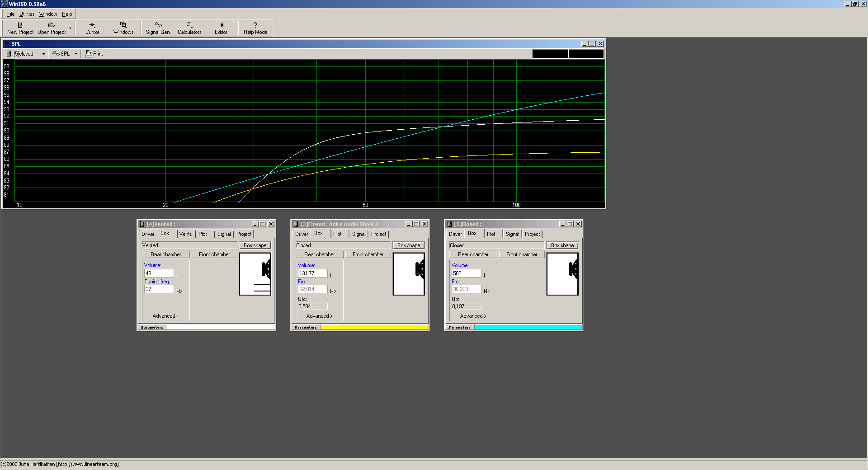
Task: Open the Open Project dropdown arrow
Action: click(x=70, y=28)
